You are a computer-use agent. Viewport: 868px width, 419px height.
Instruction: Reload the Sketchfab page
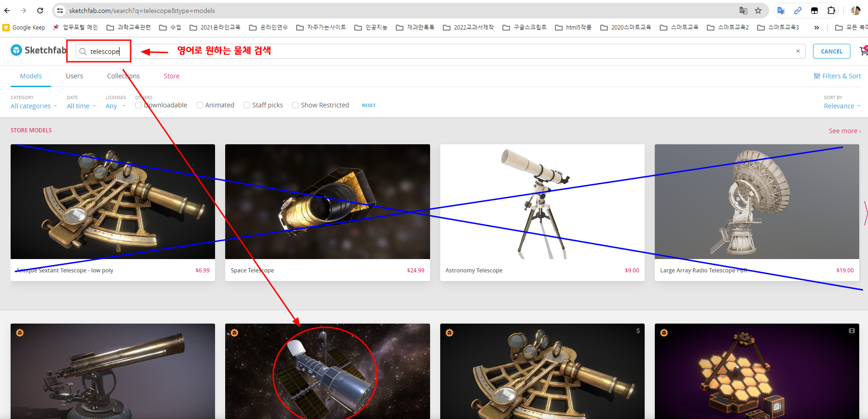[40, 11]
